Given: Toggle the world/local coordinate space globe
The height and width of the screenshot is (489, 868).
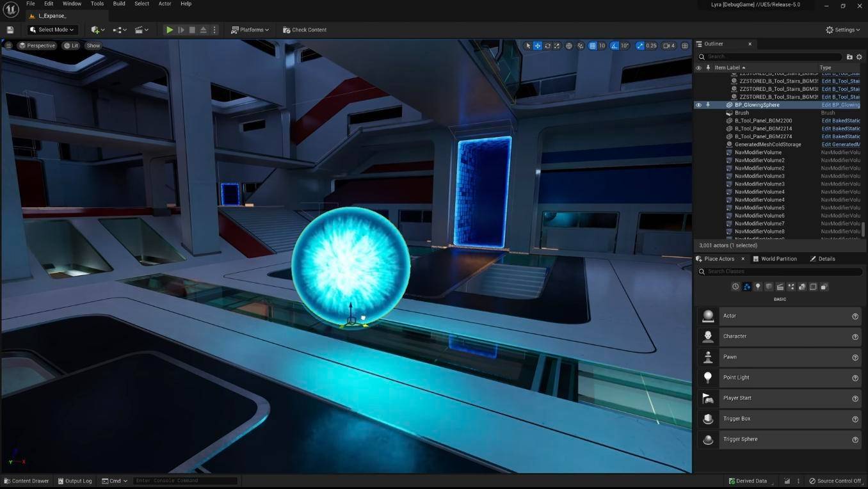Looking at the screenshot, I should pyautogui.click(x=568, y=46).
